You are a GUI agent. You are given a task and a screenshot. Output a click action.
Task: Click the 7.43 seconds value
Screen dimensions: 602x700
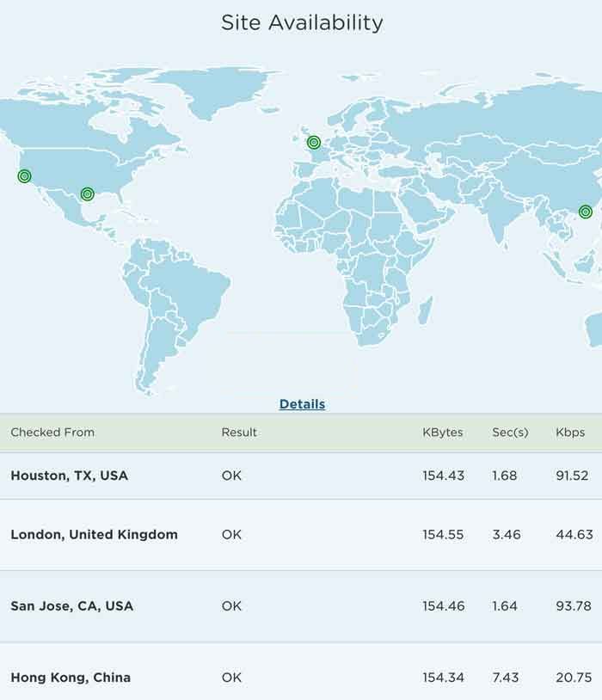506,678
